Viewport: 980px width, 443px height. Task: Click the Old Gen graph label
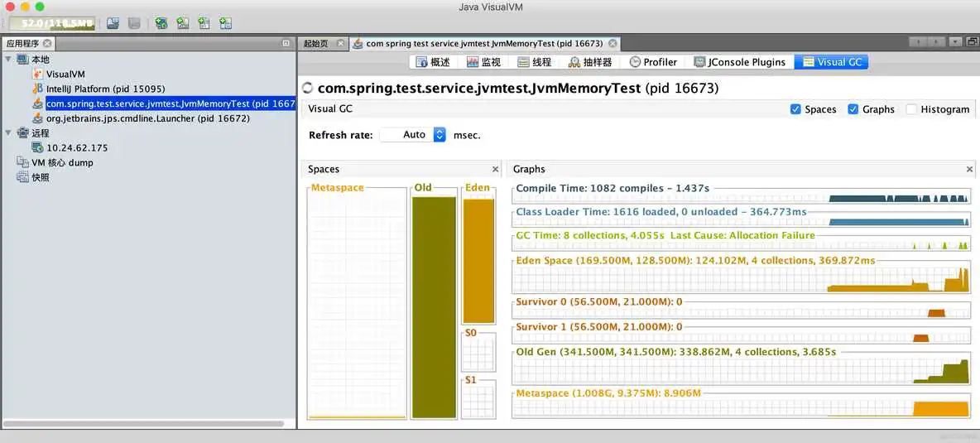[x=676, y=352]
